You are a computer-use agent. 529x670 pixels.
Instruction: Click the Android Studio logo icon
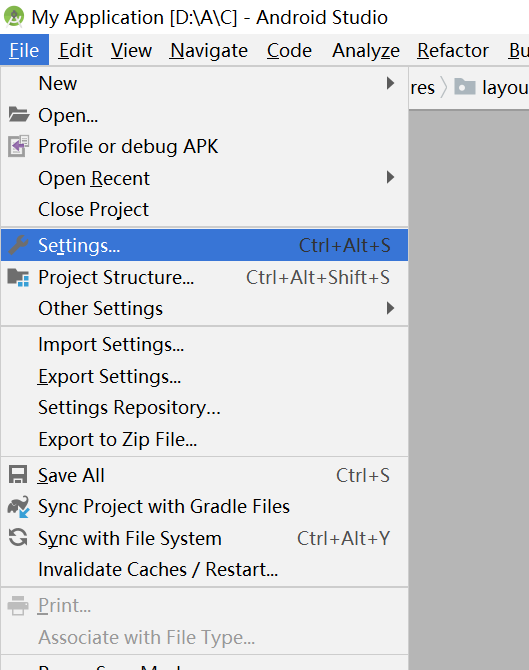click(x=14, y=17)
